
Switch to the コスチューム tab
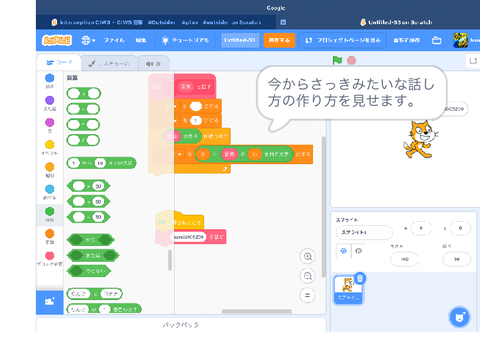(109, 63)
